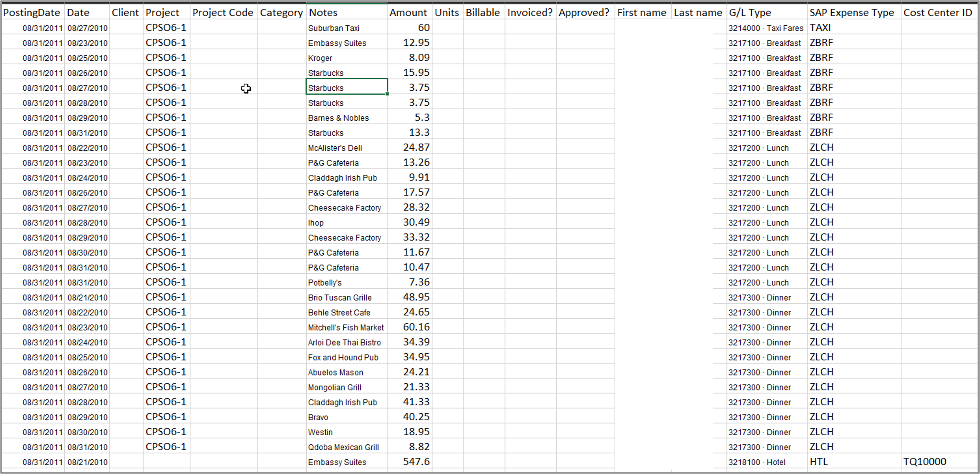Select the amount 24.87 cell
Screen dimensions: 980x474
[x=410, y=147]
